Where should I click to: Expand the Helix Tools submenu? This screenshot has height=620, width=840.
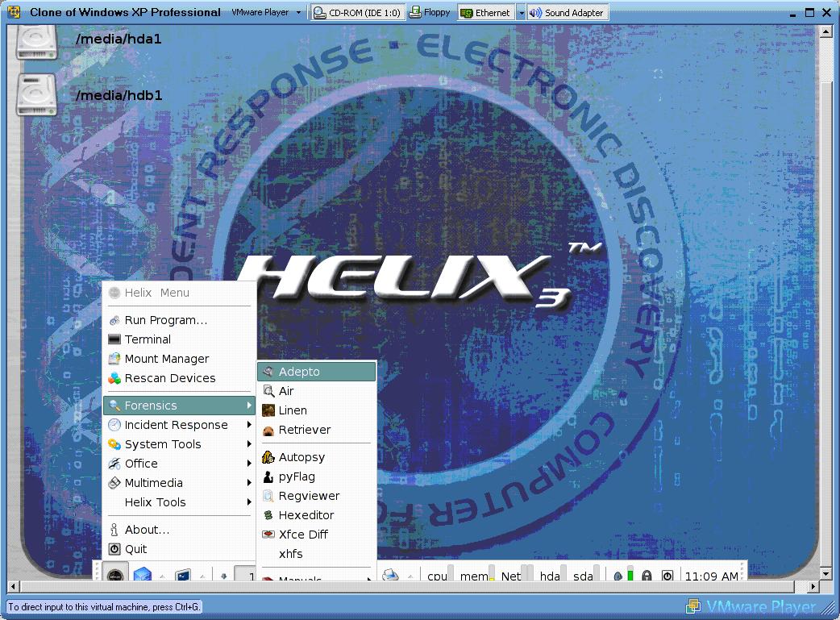point(179,502)
